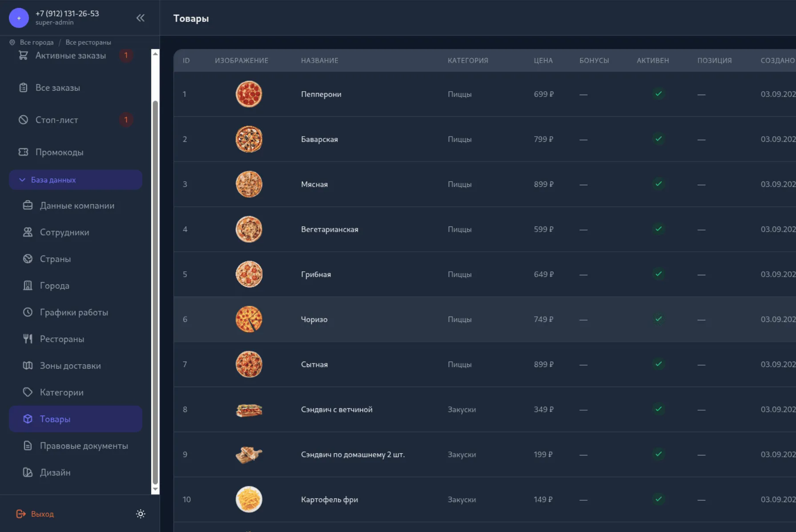Toggle active checkmark for Баварская

click(659, 139)
